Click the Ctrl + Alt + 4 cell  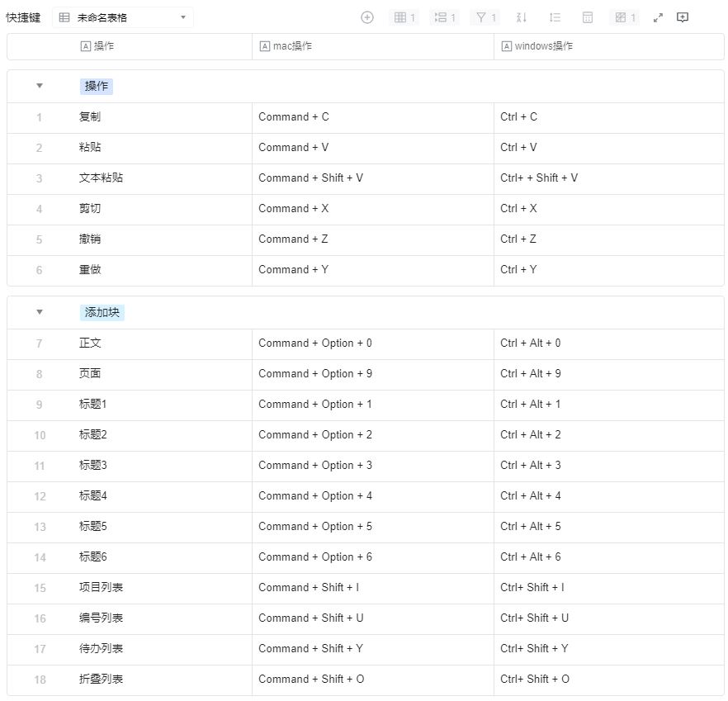tap(608, 496)
